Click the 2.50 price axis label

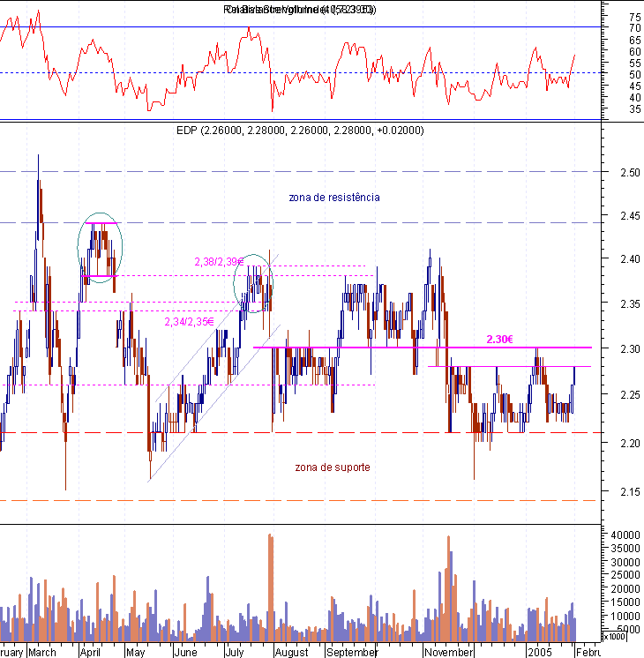coord(630,173)
